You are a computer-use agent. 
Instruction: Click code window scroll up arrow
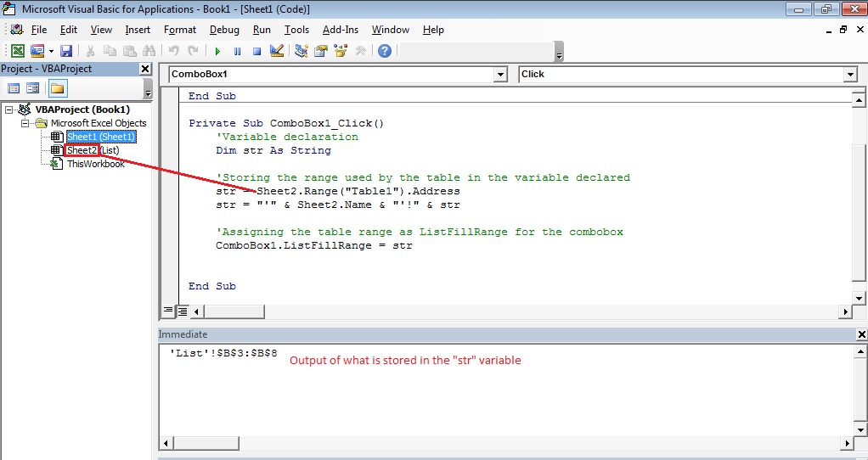point(859,100)
